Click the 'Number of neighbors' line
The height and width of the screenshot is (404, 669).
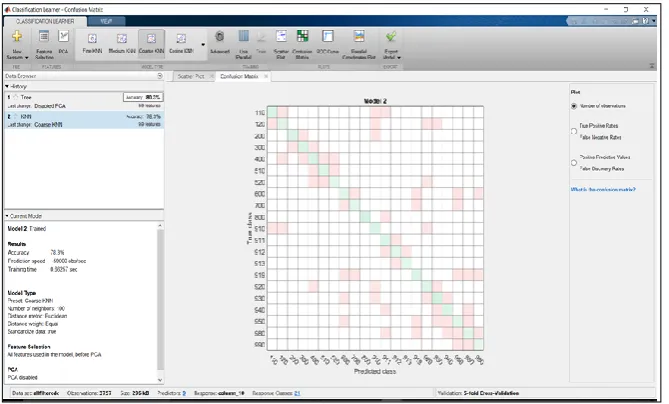[x=36, y=308]
